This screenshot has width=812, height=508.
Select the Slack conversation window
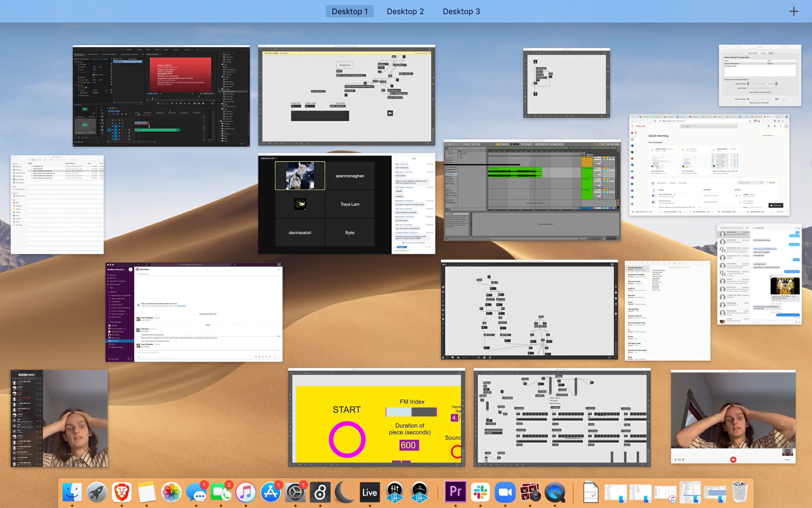click(x=194, y=312)
